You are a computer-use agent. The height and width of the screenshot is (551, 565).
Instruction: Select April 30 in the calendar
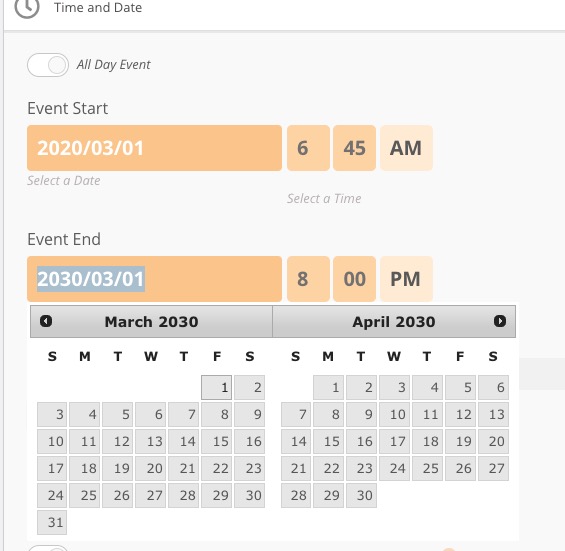click(x=361, y=495)
